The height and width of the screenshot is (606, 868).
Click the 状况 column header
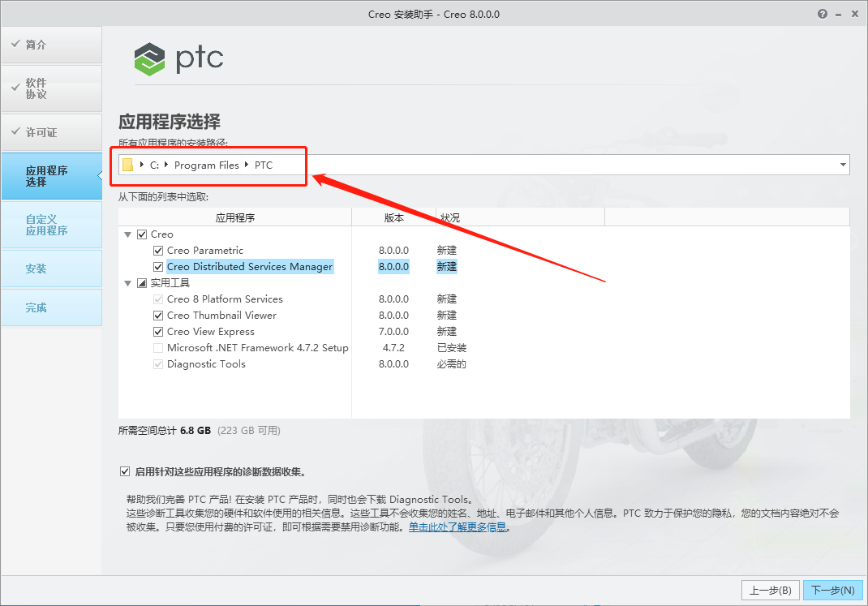tap(520, 217)
